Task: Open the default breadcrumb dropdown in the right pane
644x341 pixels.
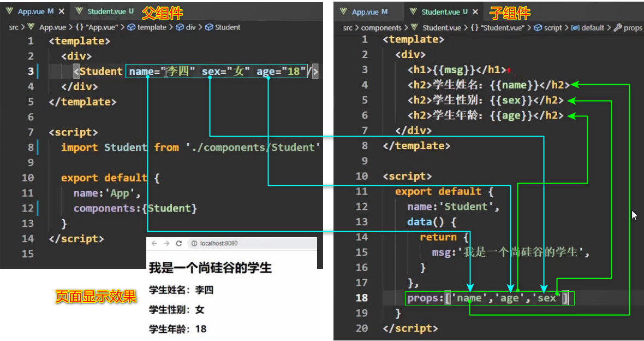Action: point(592,27)
